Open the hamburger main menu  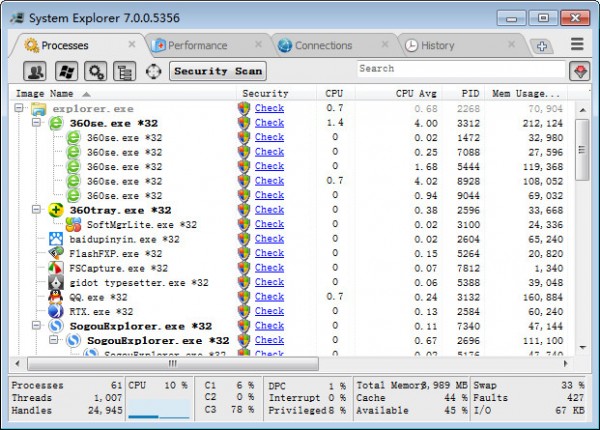click(577, 44)
